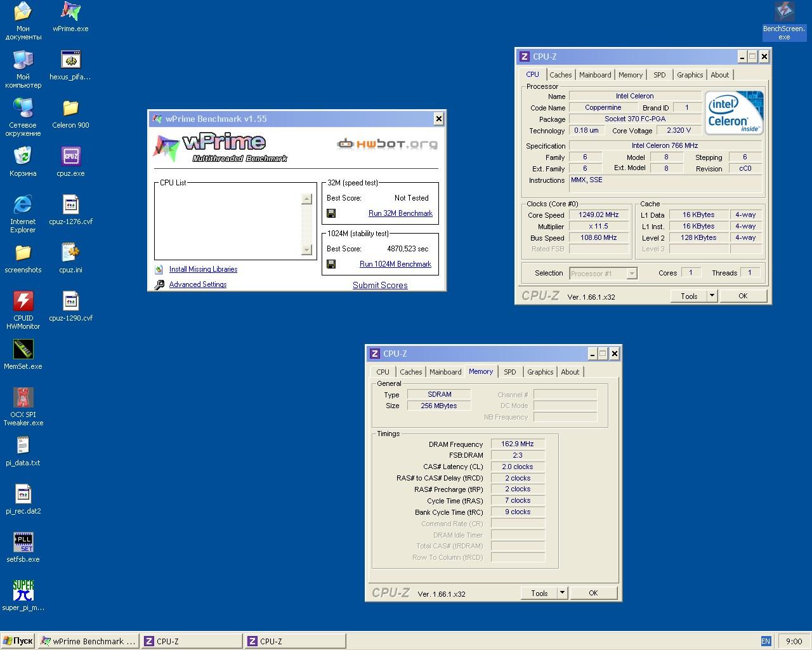Switch to Mainboard tab in CPU window
Screen dimensions: 812x650
[x=595, y=75]
